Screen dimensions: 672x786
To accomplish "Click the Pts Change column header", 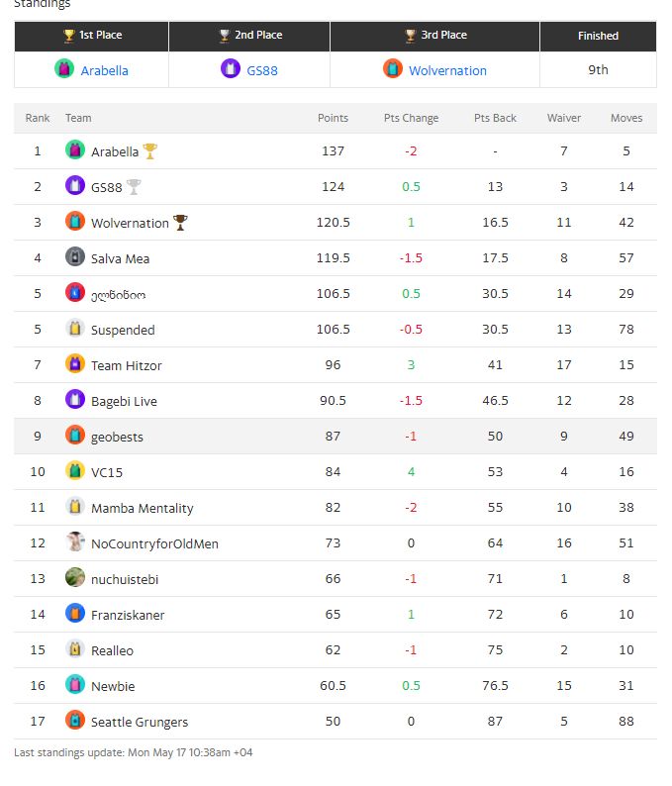I will click(x=411, y=118).
